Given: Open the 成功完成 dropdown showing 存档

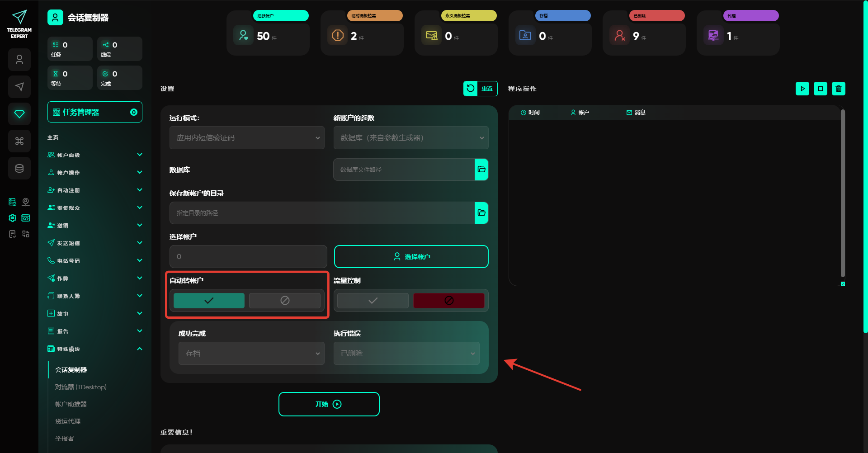Looking at the screenshot, I should pyautogui.click(x=251, y=353).
